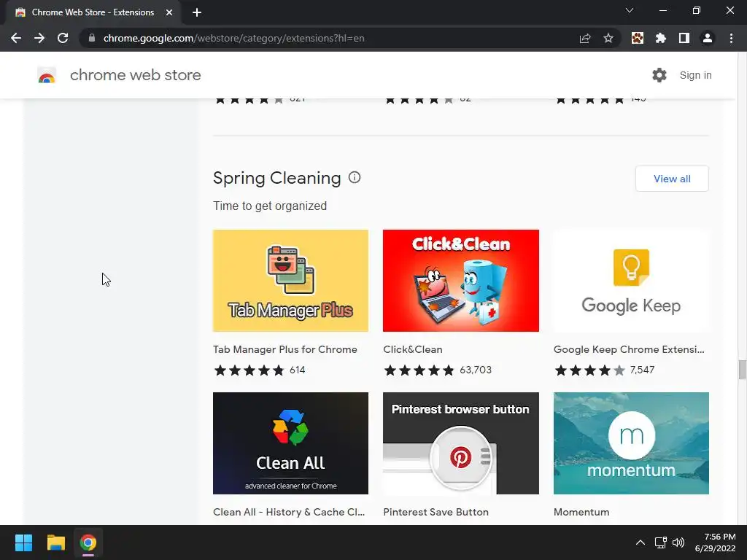Close the Chrome Web Store tab
The image size is (747, 560).
pos(169,12)
